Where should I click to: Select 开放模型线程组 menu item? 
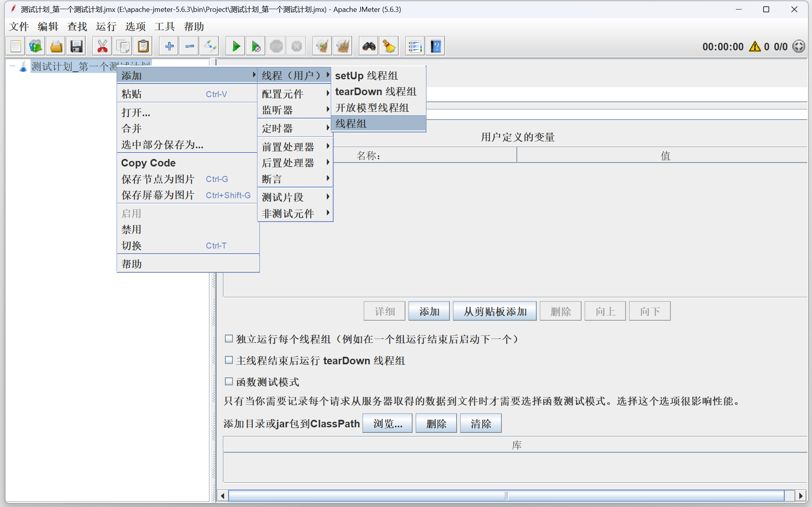coord(378,107)
